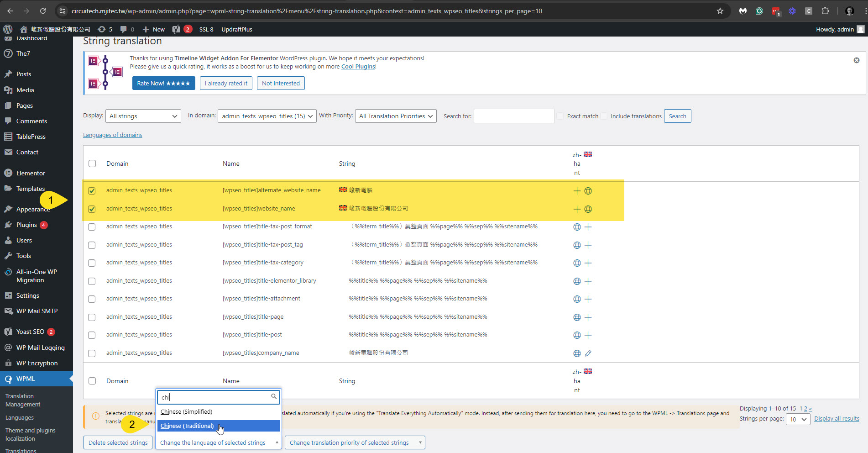Bookmark this page with the star icon

pyautogui.click(x=720, y=11)
